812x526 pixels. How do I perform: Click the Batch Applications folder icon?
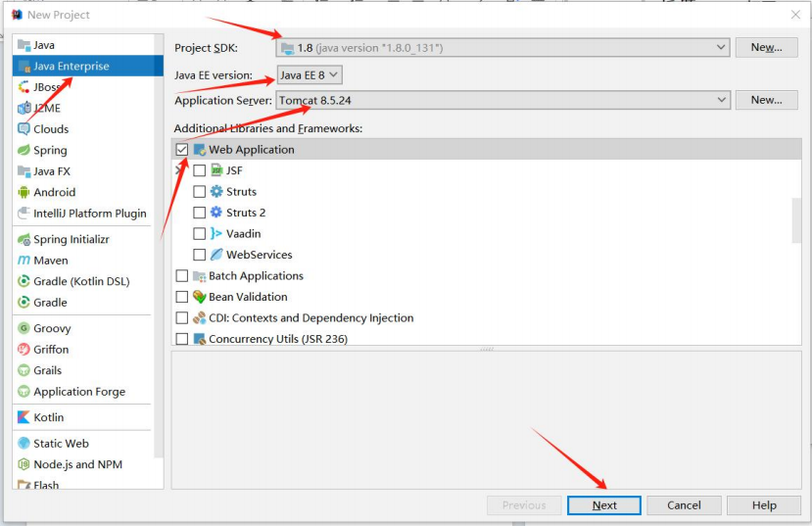pyautogui.click(x=200, y=276)
